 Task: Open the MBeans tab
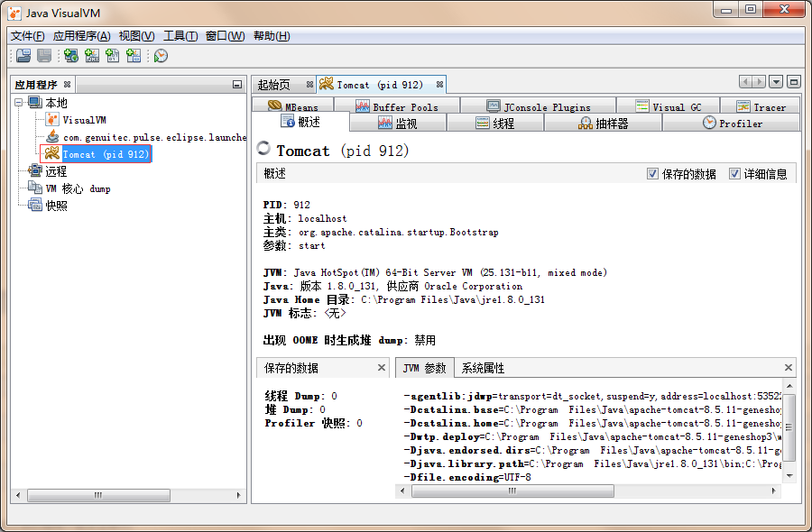(293, 106)
